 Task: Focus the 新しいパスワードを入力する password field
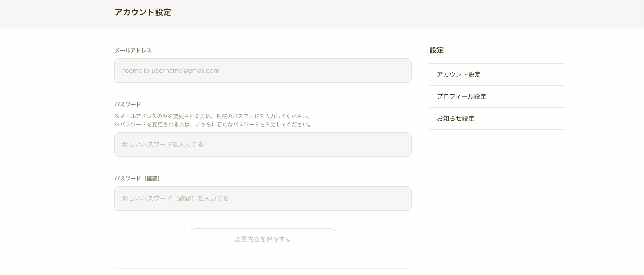tap(263, 144)
